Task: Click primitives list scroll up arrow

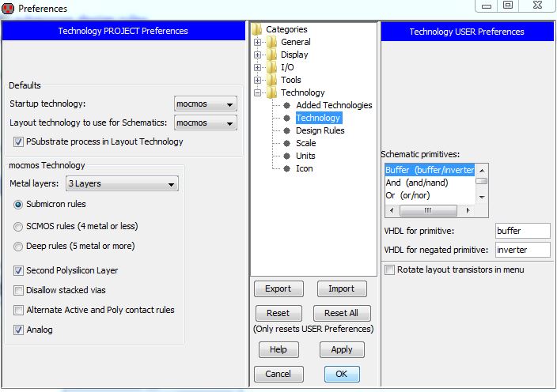Action: [x=482, y=171]
